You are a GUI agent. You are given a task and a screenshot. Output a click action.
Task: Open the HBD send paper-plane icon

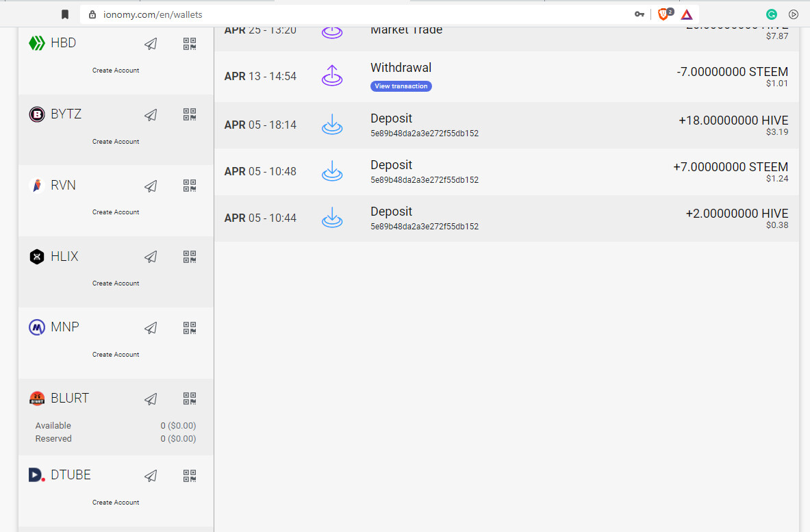pyautogui.click(x=151, y=44)
